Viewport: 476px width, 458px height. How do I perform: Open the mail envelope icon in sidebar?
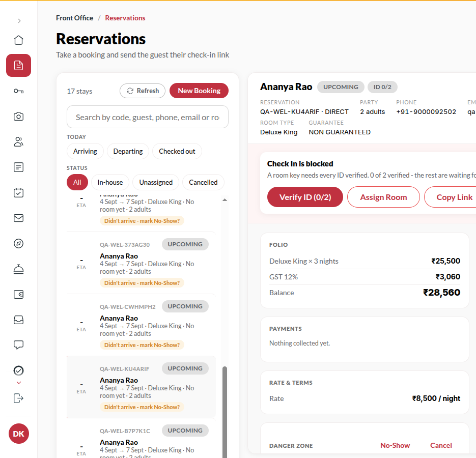(x=18, y=218)
